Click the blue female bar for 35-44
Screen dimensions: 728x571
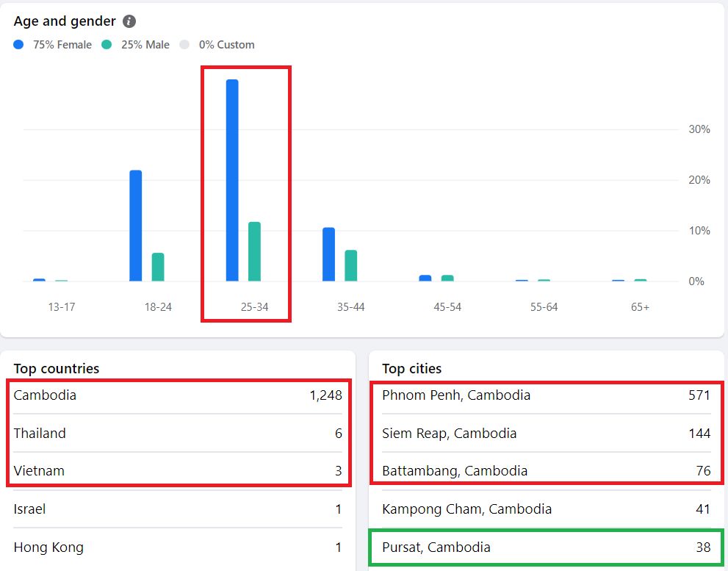pyautogui.click(x=328, y=254)
